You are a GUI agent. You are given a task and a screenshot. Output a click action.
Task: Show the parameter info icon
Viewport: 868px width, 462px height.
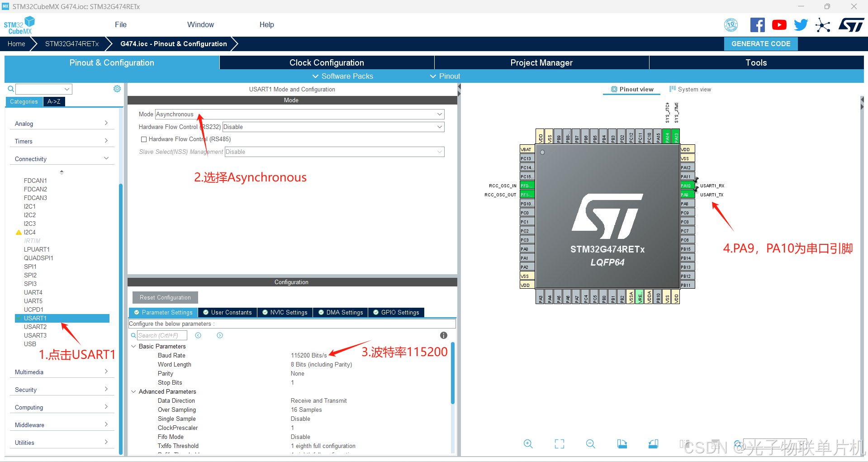(x=444, y=335)
